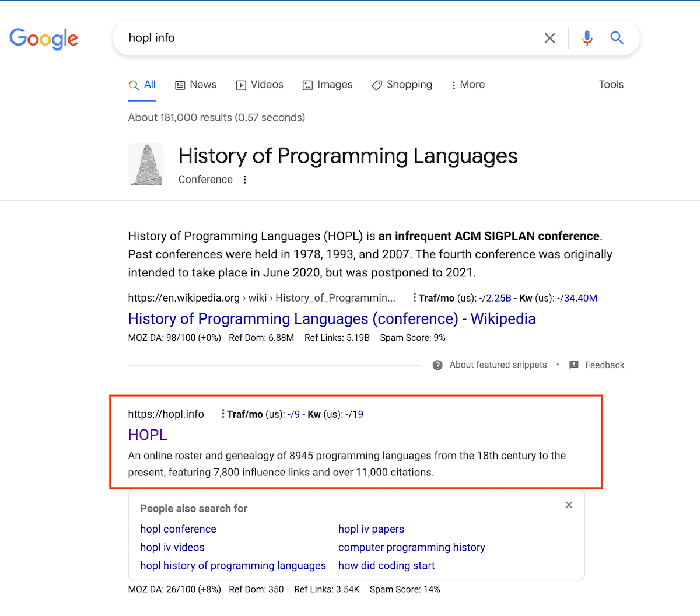Click the About featured snippets help icon

(437, 365)
